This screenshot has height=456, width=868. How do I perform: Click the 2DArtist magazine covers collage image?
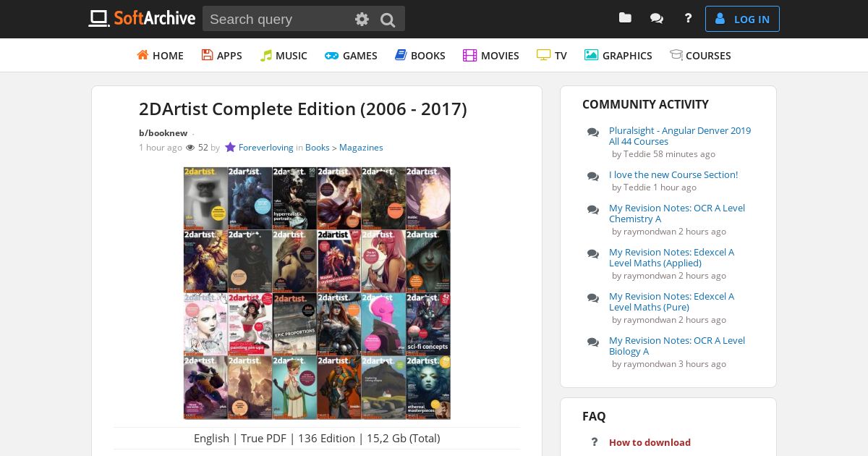pyautogui.click(x=317, y=293)
